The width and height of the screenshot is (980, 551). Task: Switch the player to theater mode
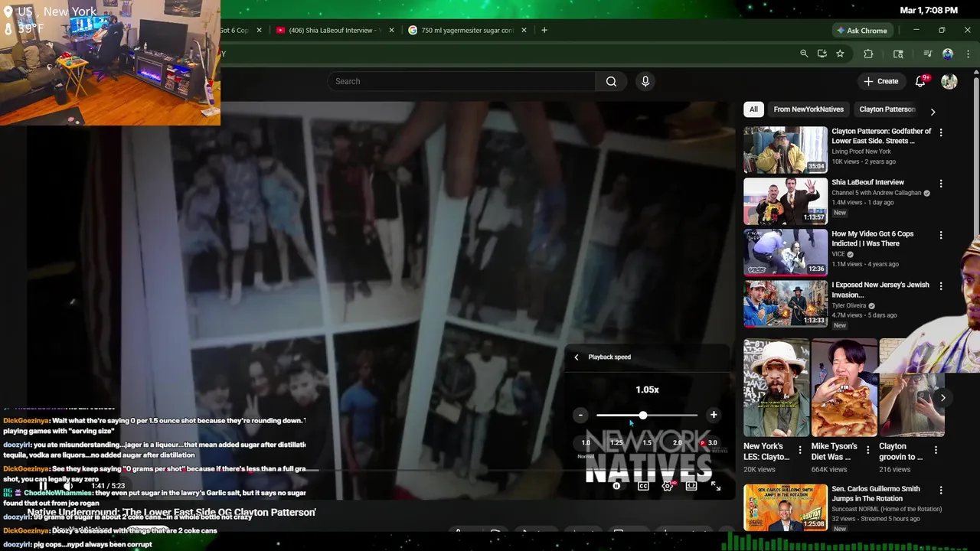coord(691,486)
